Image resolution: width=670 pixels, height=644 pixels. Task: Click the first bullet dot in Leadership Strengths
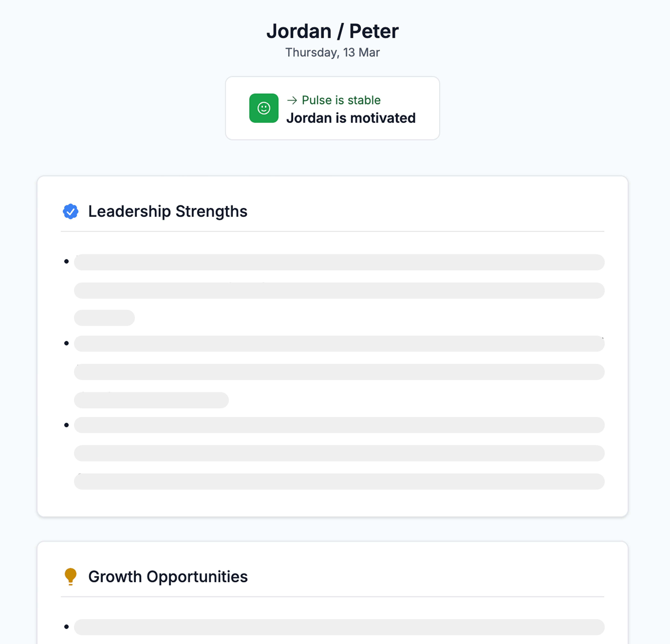click(66, 262)
